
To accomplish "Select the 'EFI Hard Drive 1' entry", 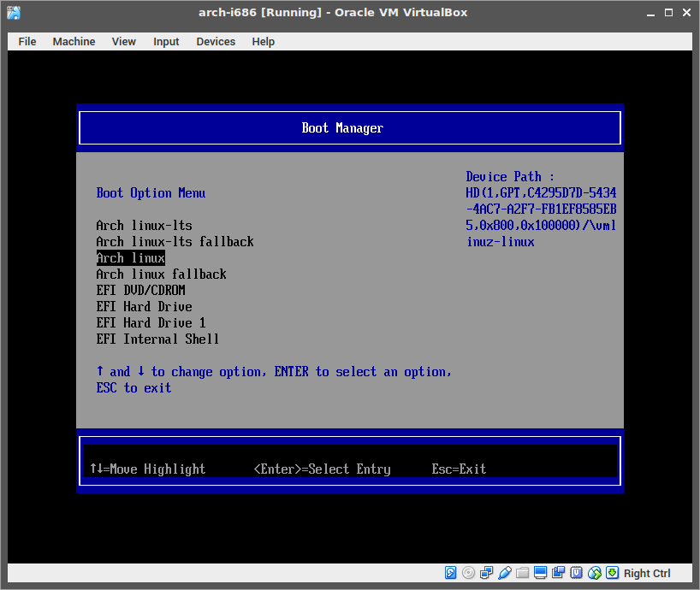I will tap(151, 322).
